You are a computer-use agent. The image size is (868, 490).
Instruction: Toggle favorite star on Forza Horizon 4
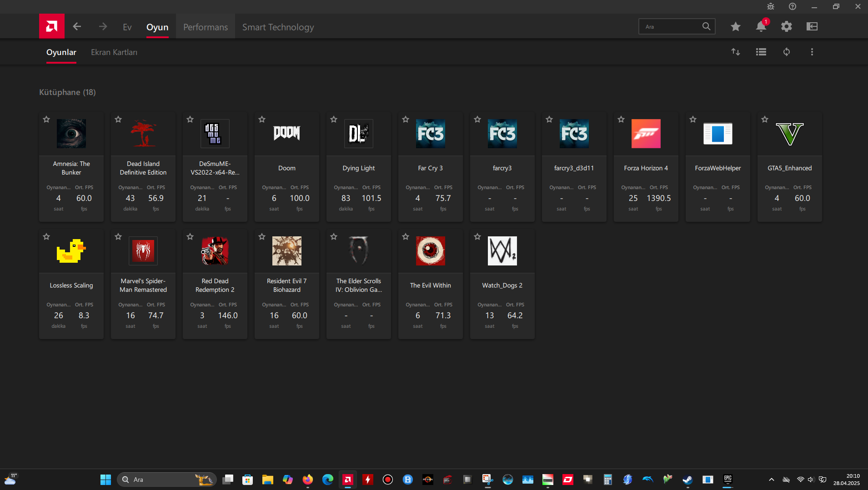coord(621,119)
